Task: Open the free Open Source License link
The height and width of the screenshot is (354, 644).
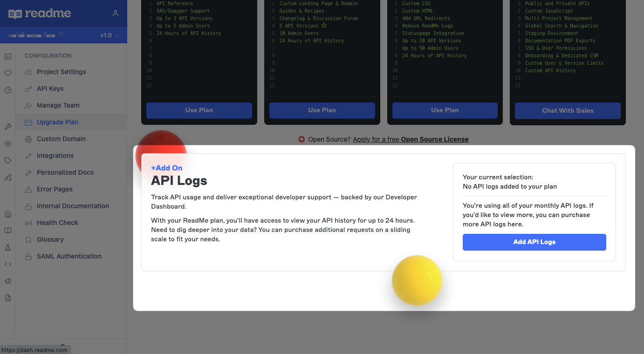Action: click(411, 139)
